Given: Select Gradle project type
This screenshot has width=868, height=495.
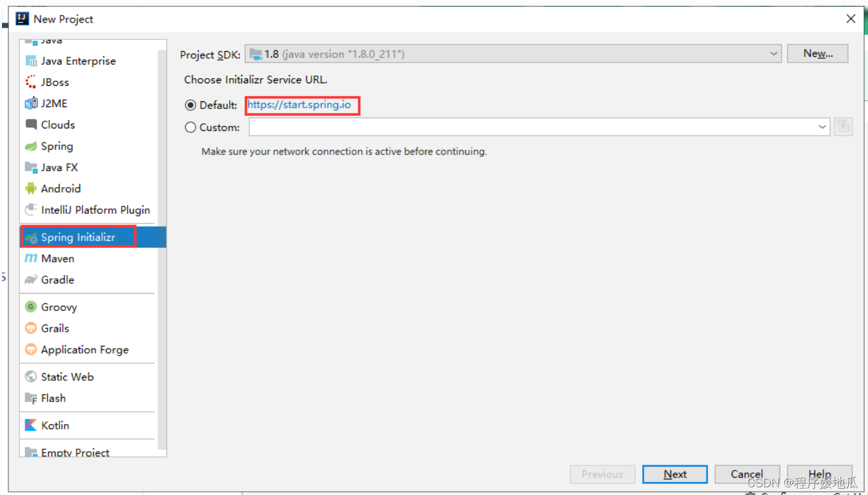Looking at the screenshot, I should (87, 279).
